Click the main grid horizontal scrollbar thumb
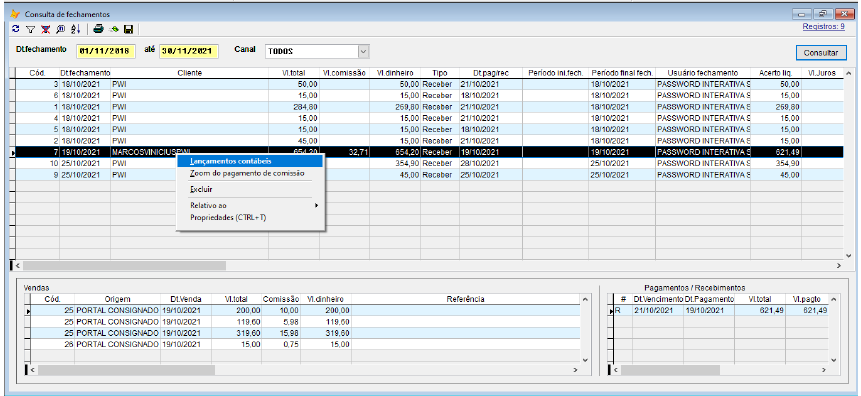The width and height of the screenshot is (861, 396). point(124,265)
